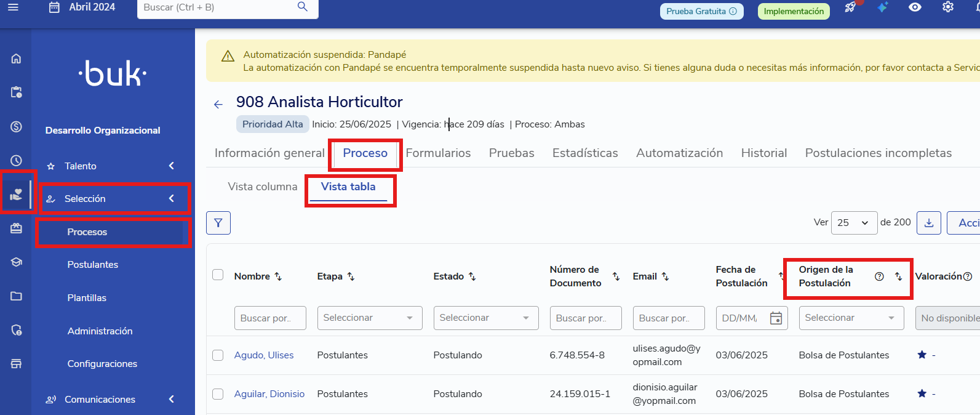Click the Prueba Gratuita button
The image size is (980, 415).
coord(701,11)
